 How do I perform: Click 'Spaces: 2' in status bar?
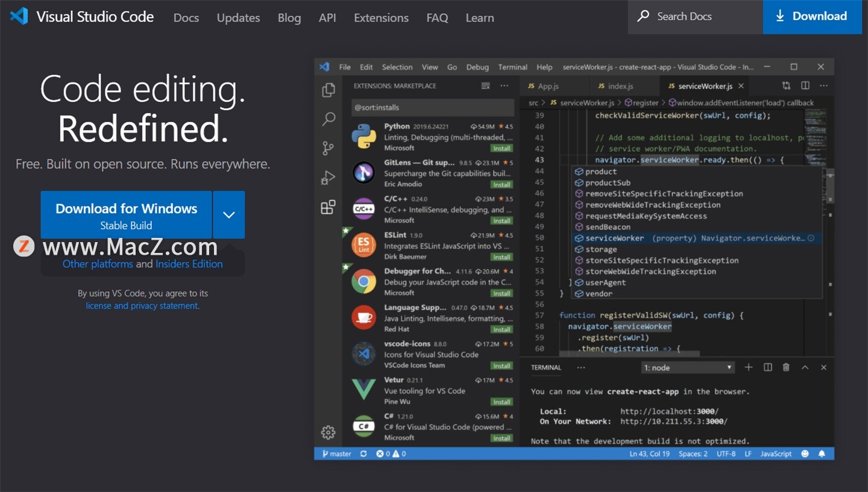coord(693,453)
